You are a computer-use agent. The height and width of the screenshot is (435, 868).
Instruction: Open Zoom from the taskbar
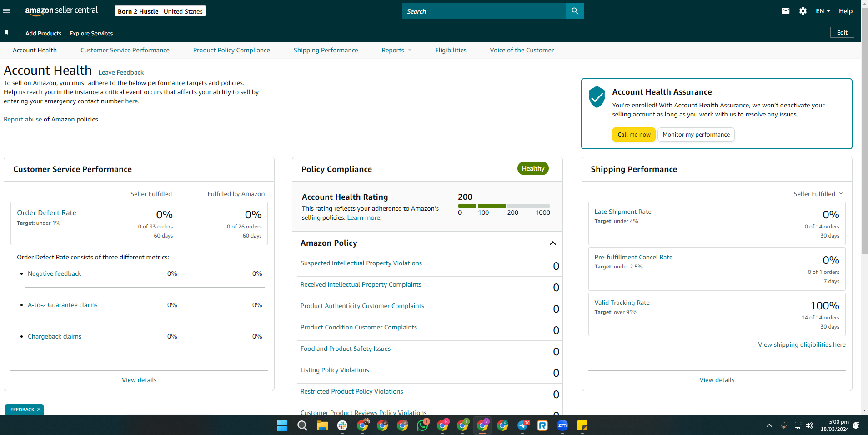562,425
